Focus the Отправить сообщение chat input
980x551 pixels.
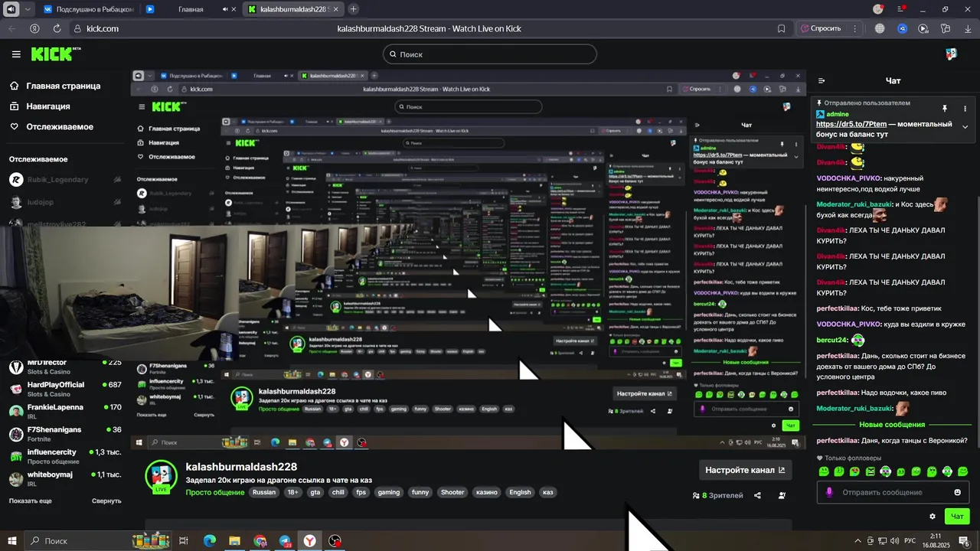click(893, 492)
